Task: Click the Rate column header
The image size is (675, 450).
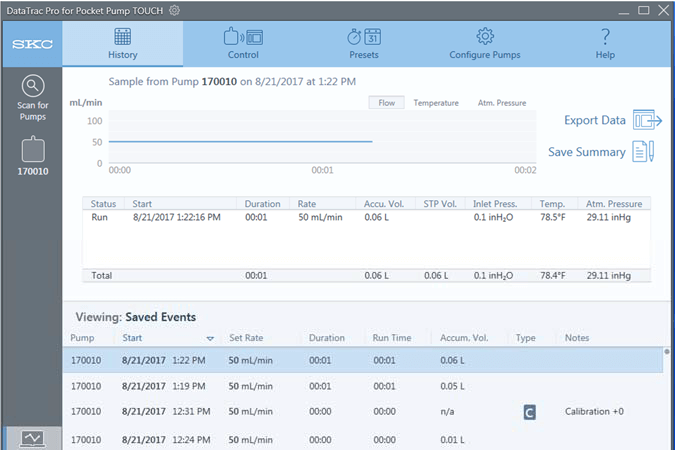Action: 307,204
